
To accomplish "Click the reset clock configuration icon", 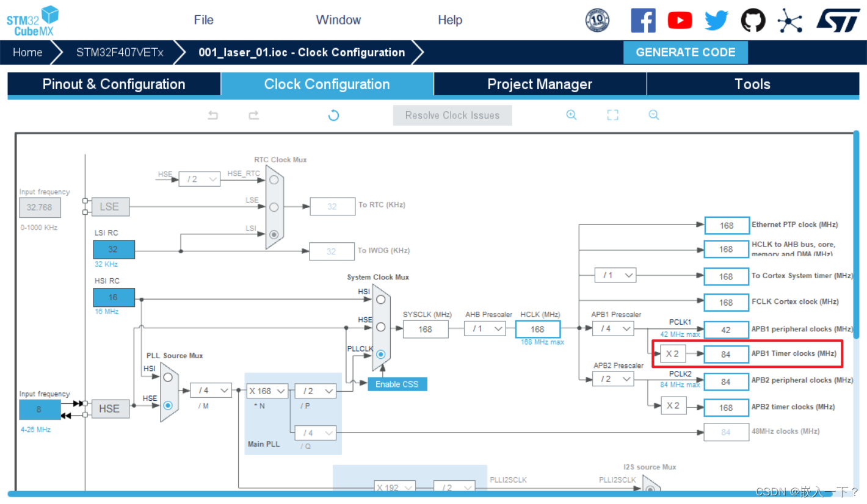I will pos(333,115).
